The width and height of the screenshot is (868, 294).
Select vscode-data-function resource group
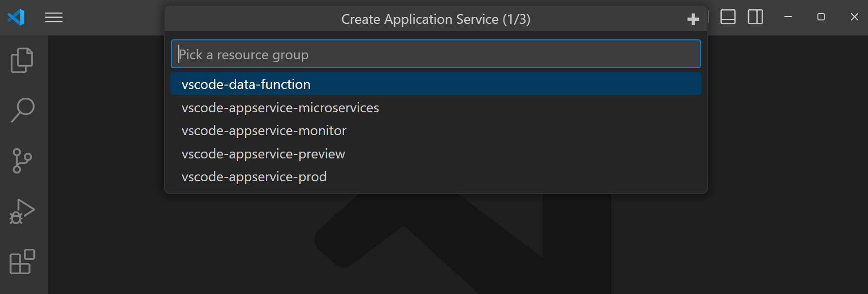pos(246,84)
